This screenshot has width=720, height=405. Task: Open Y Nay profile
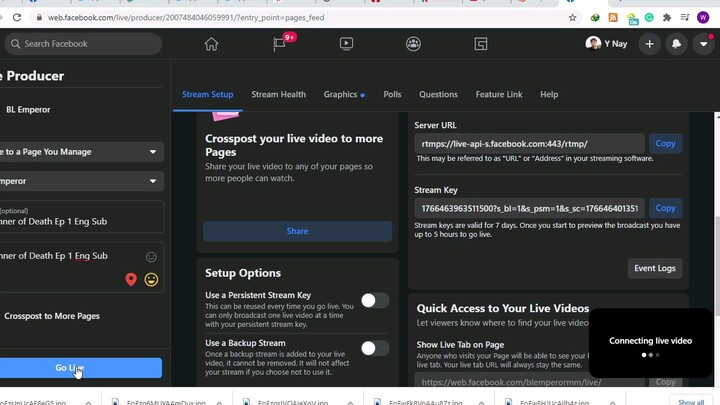click(x=606, y=44)
